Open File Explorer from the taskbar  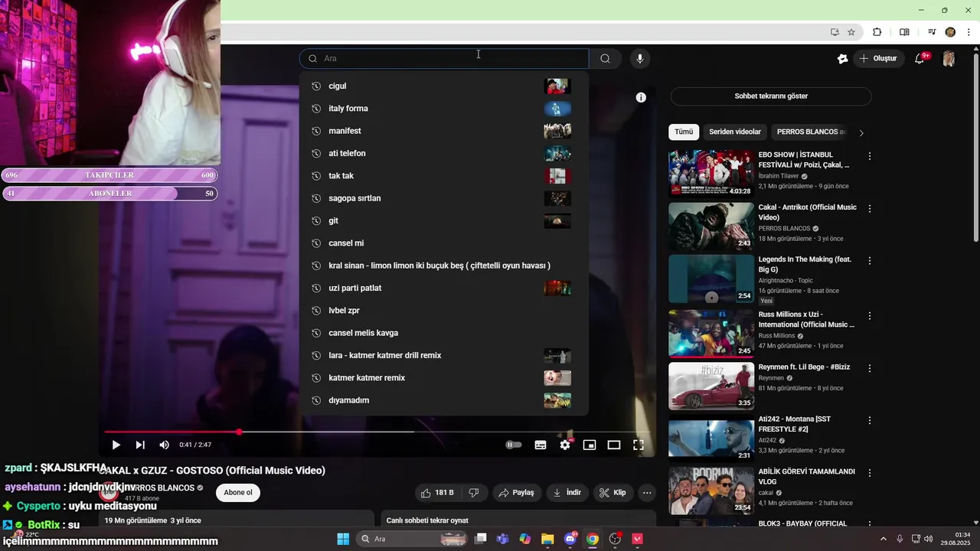[547, 539]
